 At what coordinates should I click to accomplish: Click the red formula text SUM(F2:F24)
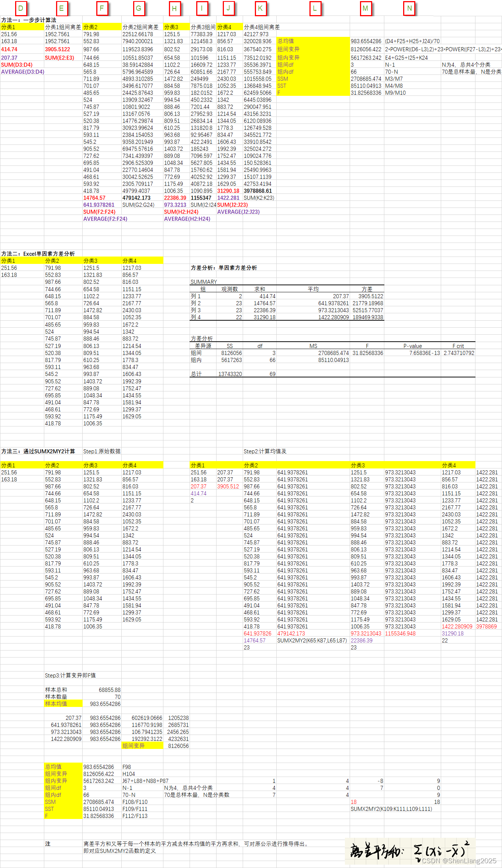(x=99, y=212)
